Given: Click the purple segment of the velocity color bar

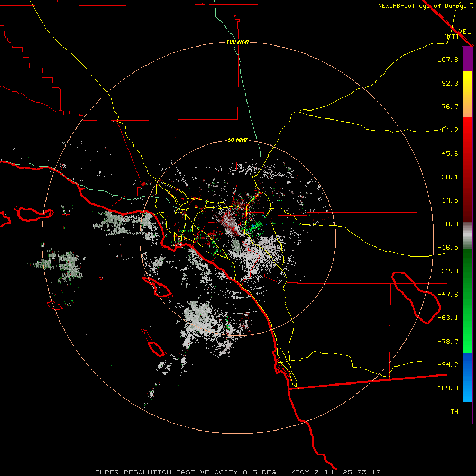Looking at the screenshot, I should click(x=467, y=59).
